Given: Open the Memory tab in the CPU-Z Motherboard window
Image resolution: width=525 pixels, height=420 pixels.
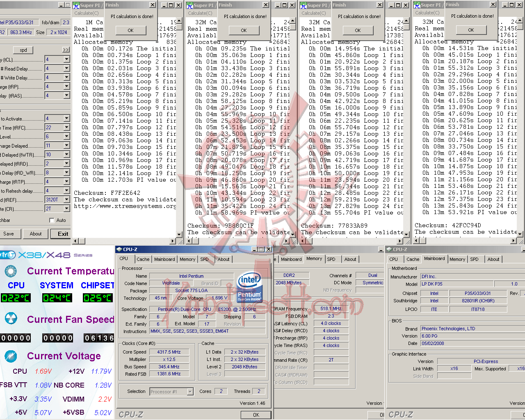Looking at the screenshot, I should (x=457, y=259).
